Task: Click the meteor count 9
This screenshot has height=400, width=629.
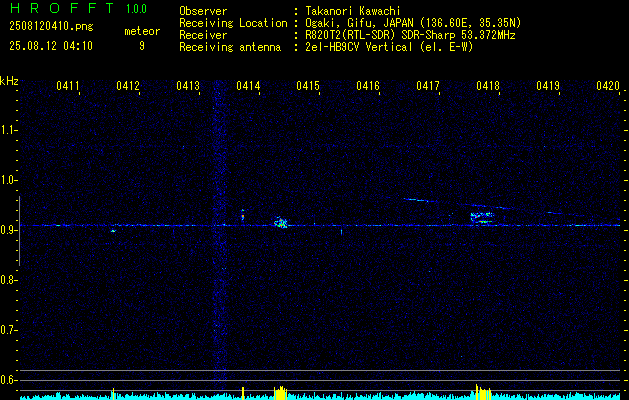Action: [142, 46]
